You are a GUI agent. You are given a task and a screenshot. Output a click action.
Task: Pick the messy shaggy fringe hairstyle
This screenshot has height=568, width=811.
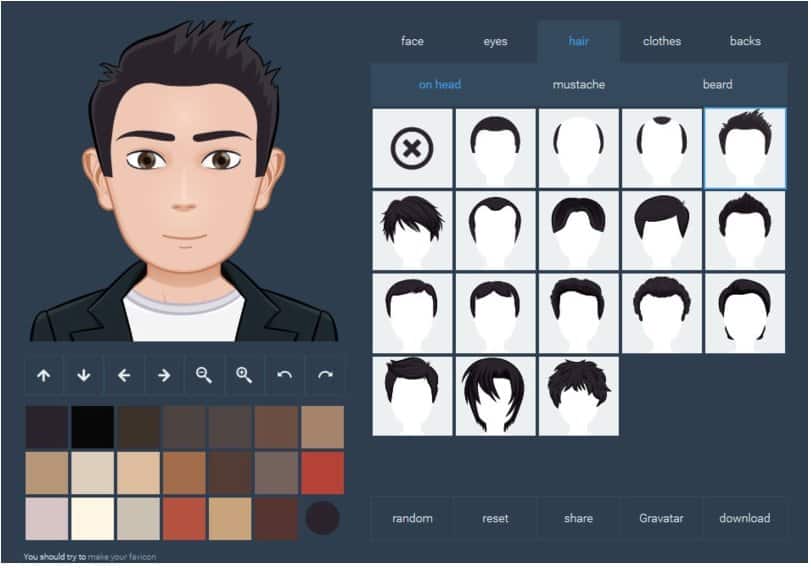[412, 231]
